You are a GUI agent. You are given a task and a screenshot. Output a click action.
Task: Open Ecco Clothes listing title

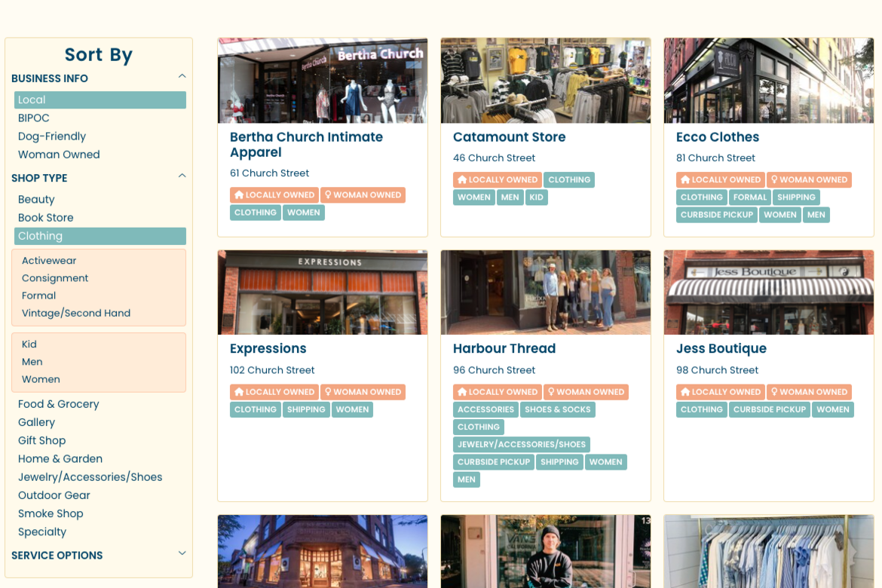pyautogui.click(x=717, y=137)
